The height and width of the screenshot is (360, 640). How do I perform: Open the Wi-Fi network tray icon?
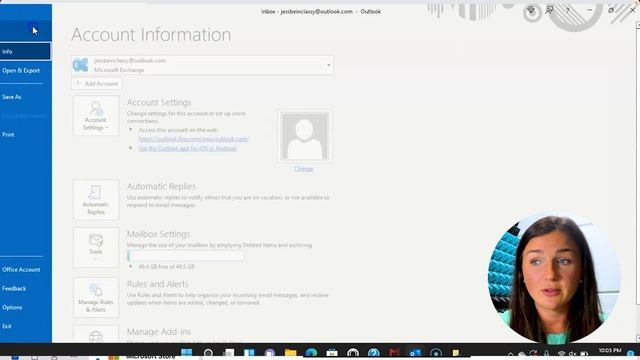[x=562, y=353]
